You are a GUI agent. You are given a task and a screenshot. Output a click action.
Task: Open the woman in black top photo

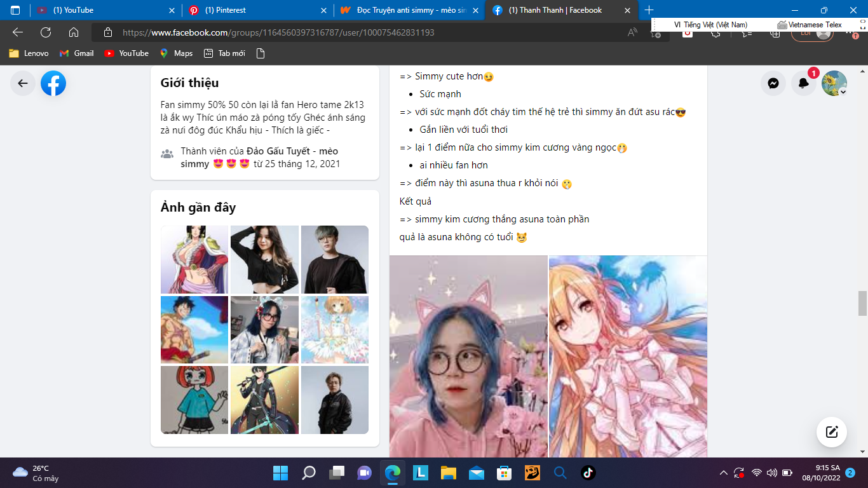[264, 259]
